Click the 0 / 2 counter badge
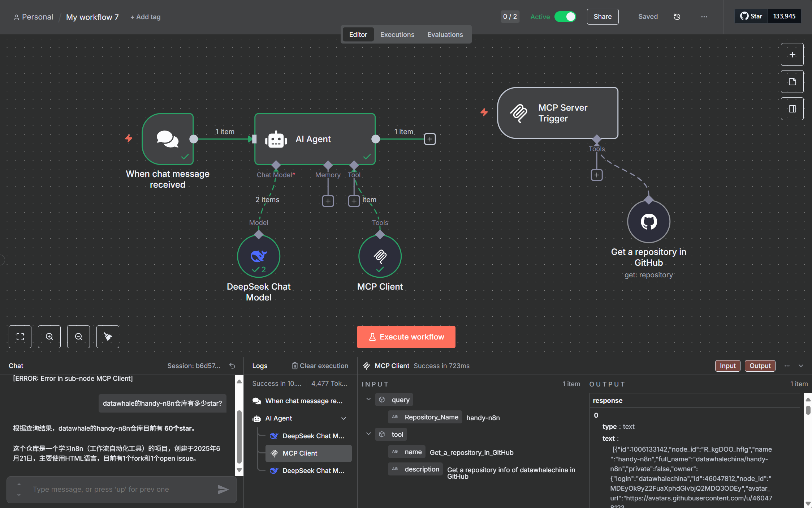812x508 pixels. (510, 17)
